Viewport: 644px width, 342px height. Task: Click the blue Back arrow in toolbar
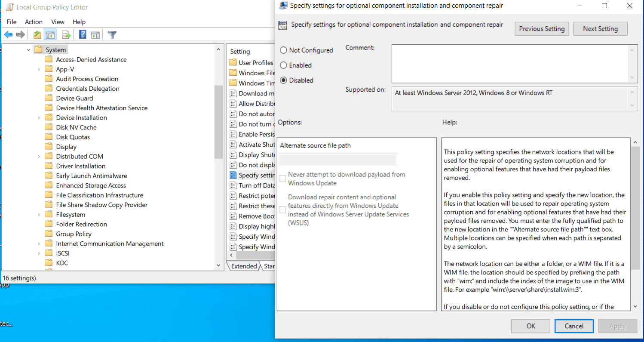tap(8, 35)
